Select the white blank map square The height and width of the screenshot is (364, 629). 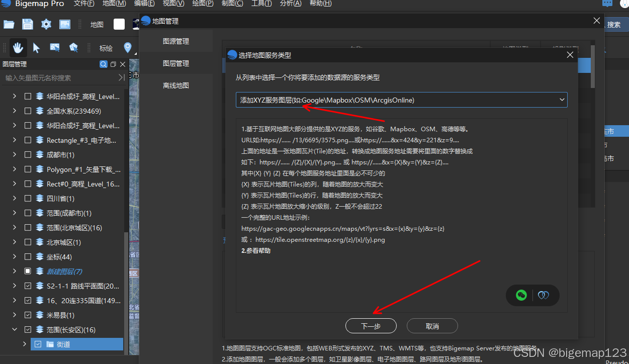[119, 24]
